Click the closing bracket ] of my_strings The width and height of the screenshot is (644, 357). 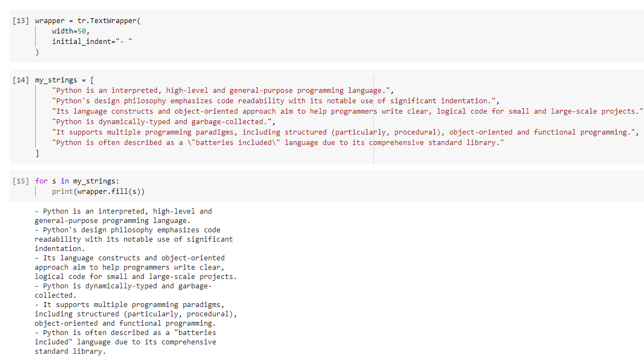pyautogui.click(x=37, y=153)
